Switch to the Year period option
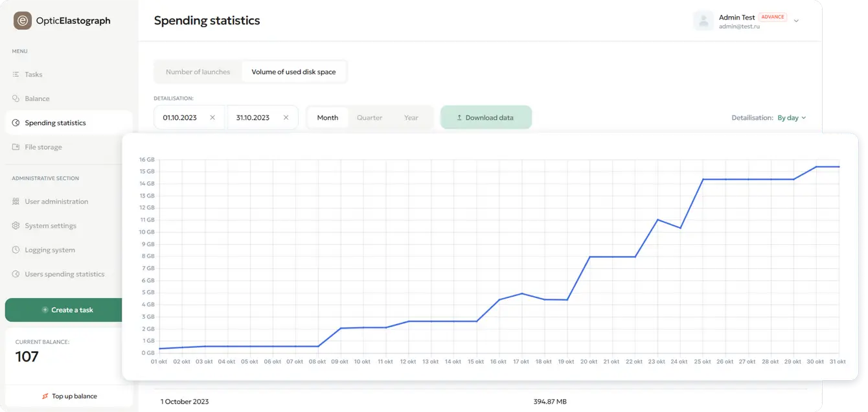Image resolution: width=868 pixels, height=412 pixels. [x=411, y=117]
